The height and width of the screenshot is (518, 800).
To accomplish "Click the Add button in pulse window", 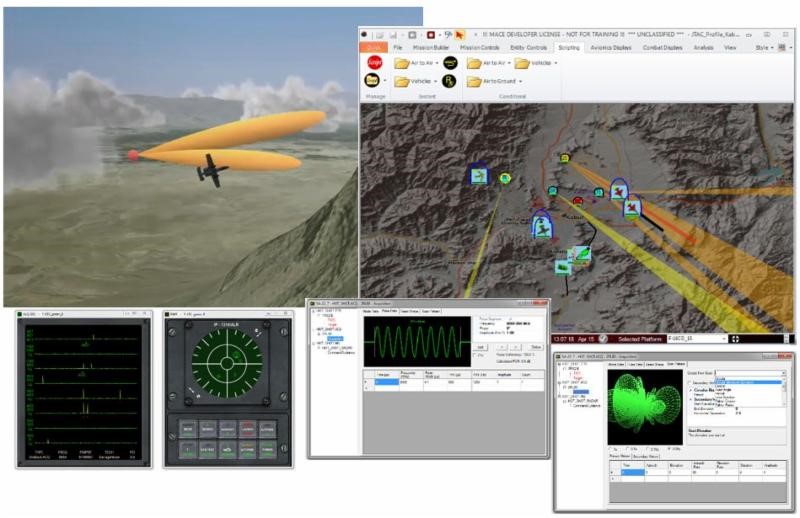I will pyautogui.click(x=481, y=348).
